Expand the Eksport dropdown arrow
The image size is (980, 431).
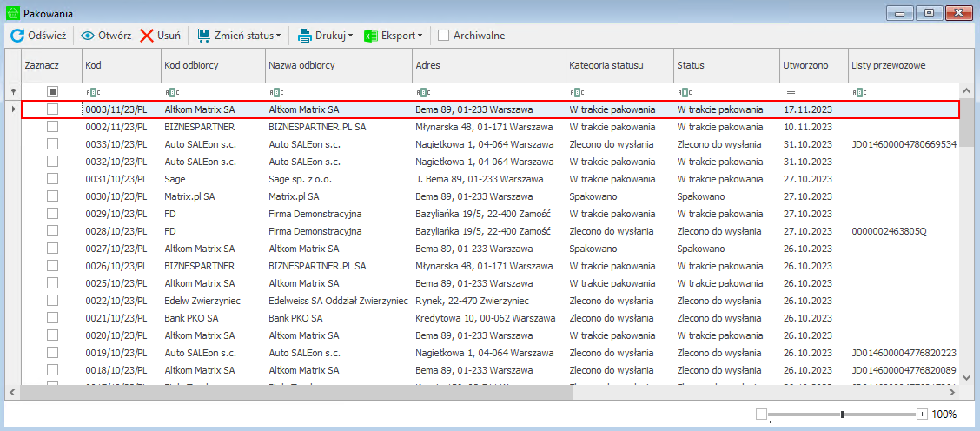pyautogui.click(x=420, y=36)
